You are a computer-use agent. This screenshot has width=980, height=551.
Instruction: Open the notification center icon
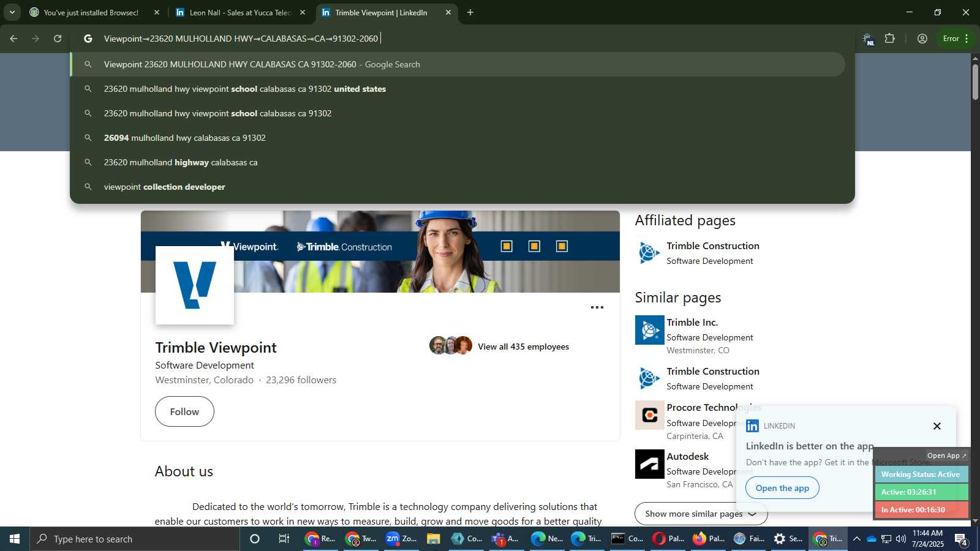pyautogui.click(x=961, y=539)
